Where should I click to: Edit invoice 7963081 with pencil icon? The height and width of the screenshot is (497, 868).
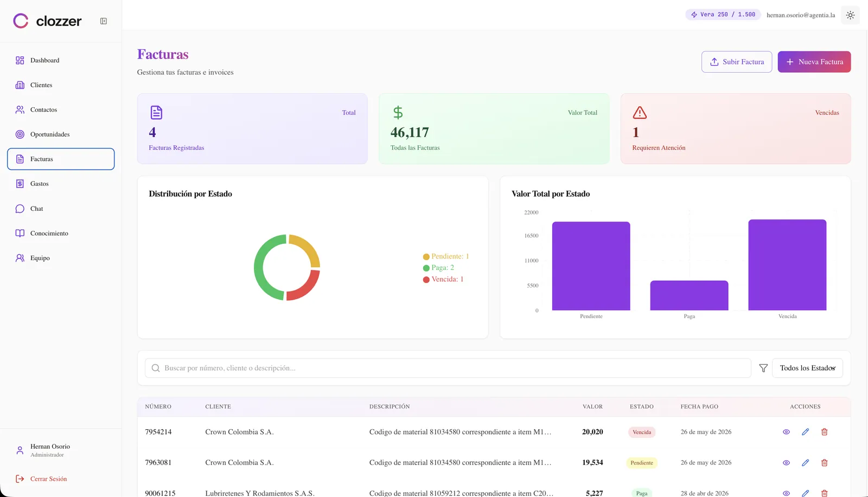pos(805,463)
